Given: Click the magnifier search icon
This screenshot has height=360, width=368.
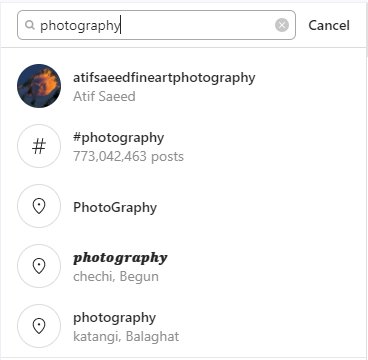Looking at the screenshot, I should coord(30,25).
